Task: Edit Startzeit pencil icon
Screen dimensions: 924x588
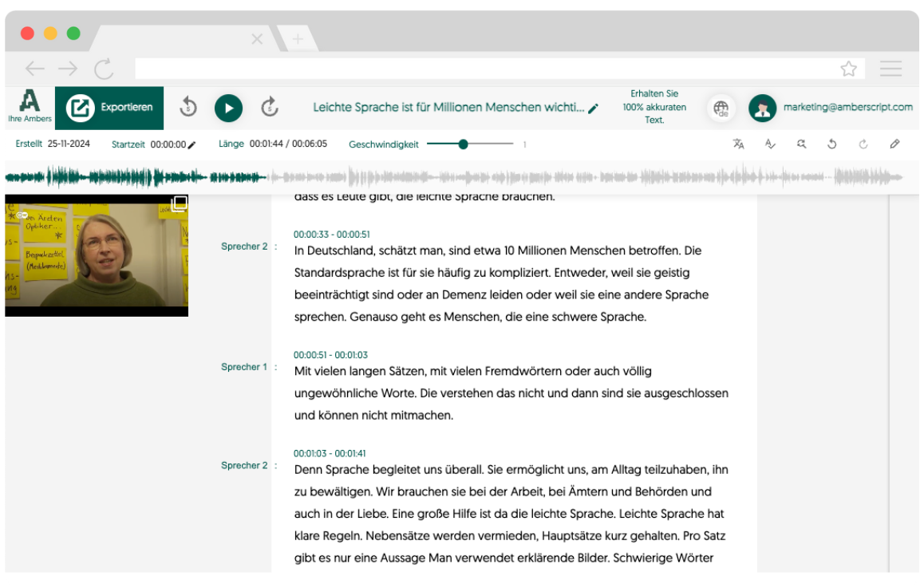Action: (x=192, y=145)
